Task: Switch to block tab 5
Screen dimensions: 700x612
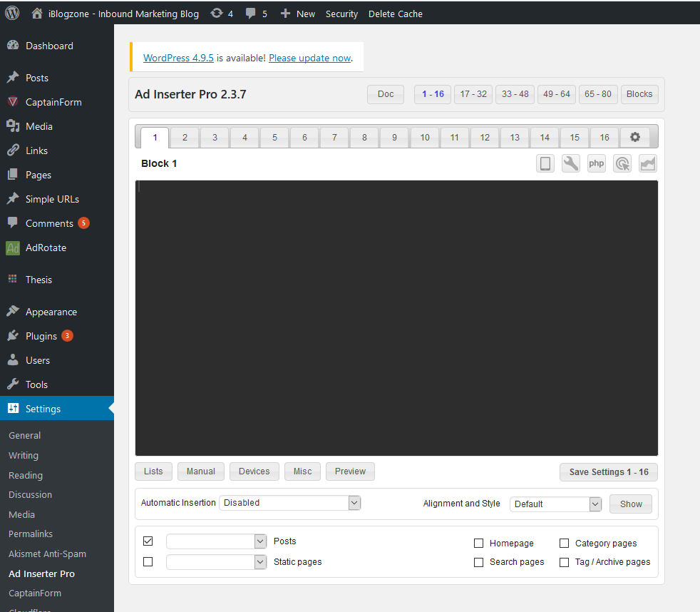Action: 274,138
